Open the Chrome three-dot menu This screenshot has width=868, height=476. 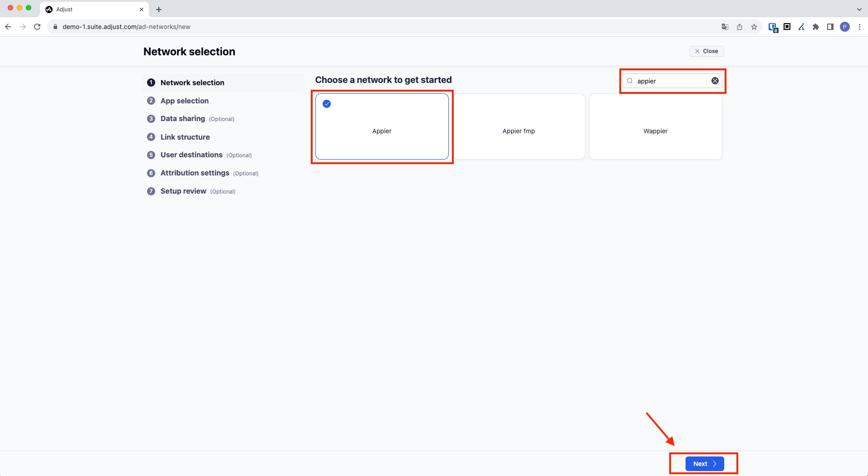point(859,27)
